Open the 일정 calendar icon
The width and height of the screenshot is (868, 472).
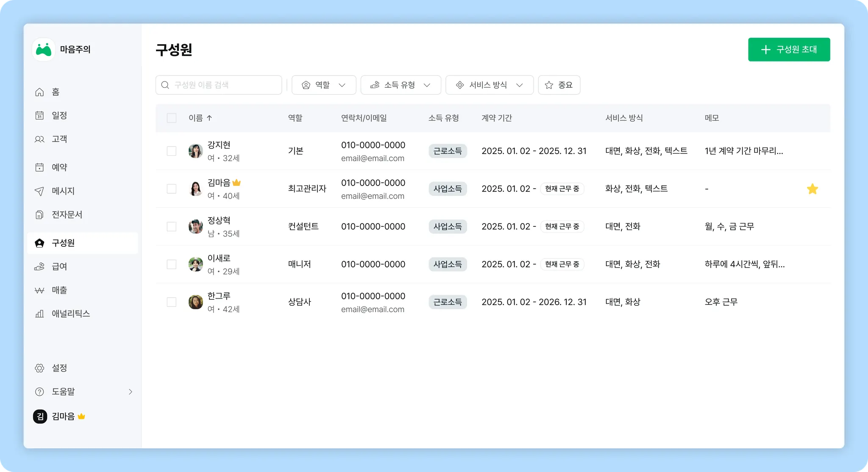pos(39,115)
